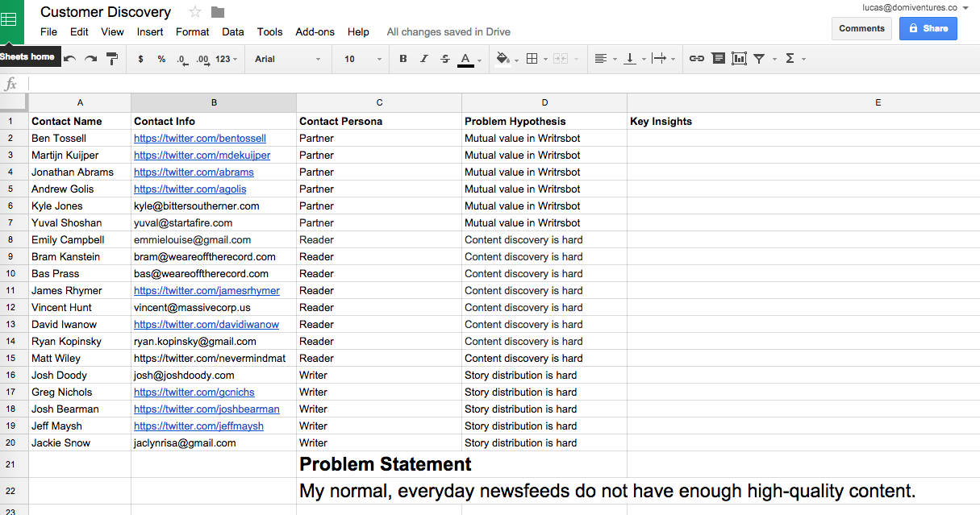Viewport: 980px width, 515px height.
Task: Select the Key Insights header cell
Action: coord(803,121)
